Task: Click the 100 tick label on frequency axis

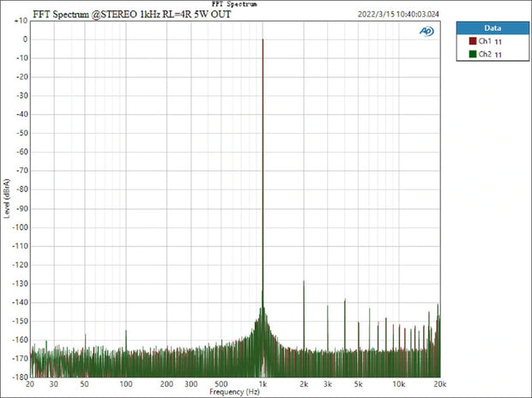Action: pyautogui.click(x=126, y=383)
